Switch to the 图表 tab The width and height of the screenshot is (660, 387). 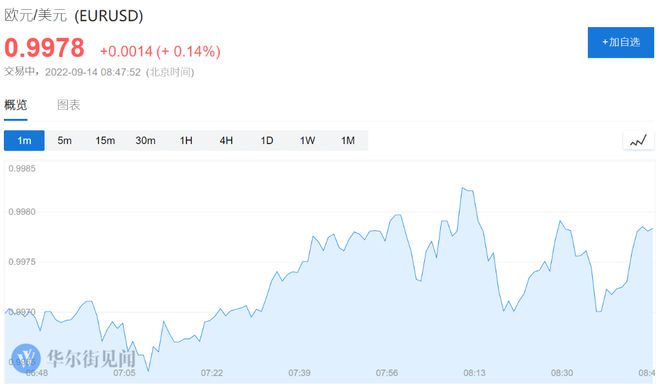tap(69, 105)
